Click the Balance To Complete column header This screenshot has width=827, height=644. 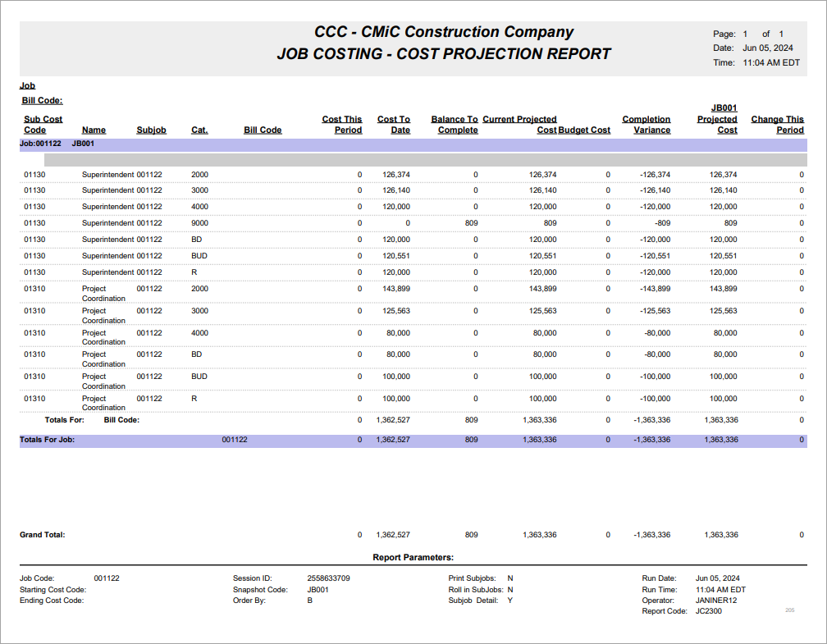click(454, 124)
